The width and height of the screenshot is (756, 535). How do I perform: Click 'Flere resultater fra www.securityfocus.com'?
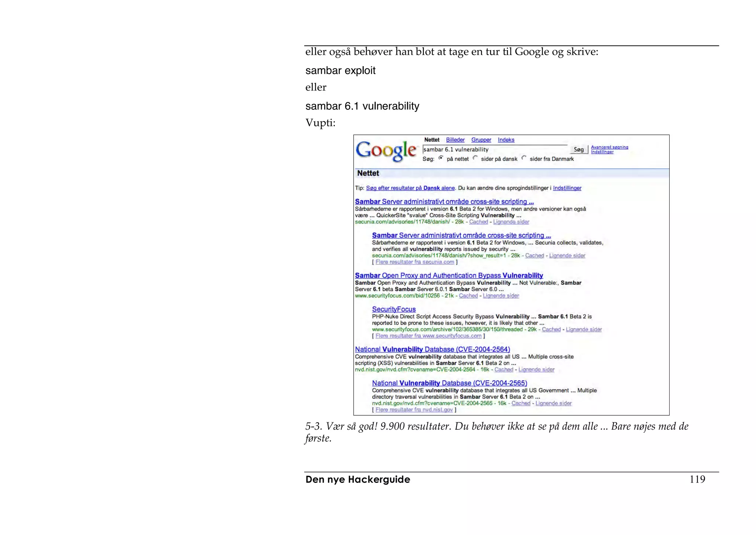tap(429, 336)
